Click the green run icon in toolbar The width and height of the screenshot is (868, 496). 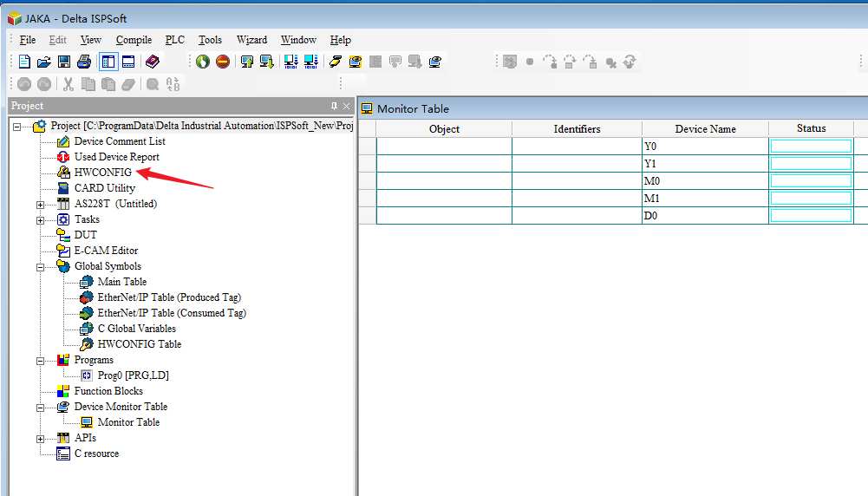[203, 62]
